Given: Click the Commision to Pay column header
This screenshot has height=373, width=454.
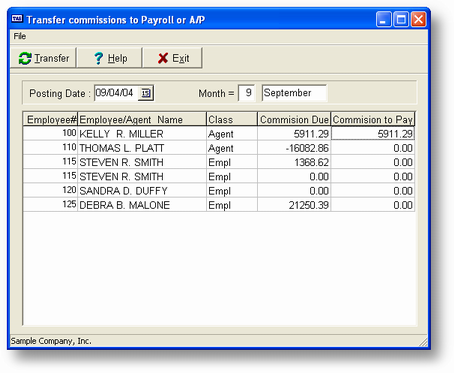Looking at the screenshot, I should [373, 119].
